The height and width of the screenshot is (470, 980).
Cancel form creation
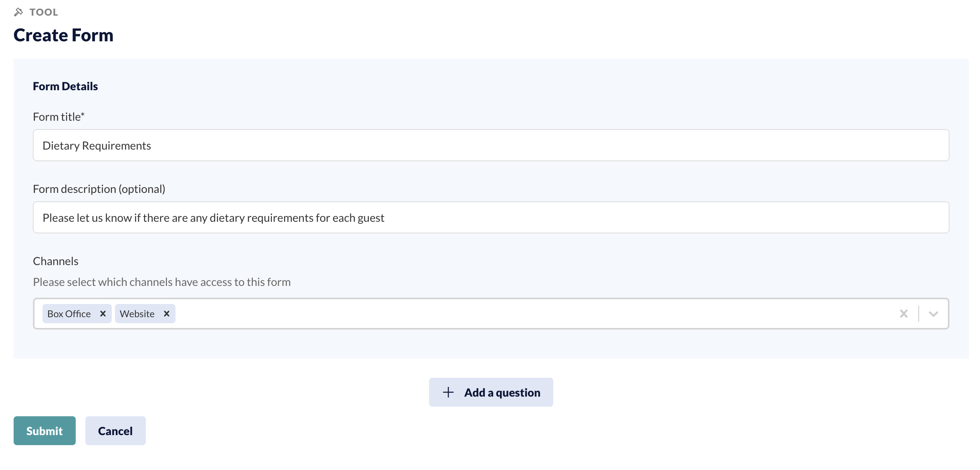(115, 431)
